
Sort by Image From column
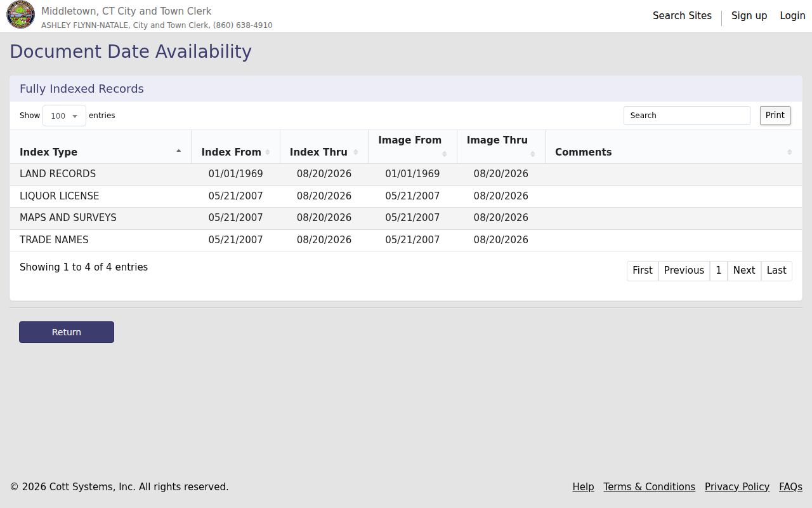point(412,147)
